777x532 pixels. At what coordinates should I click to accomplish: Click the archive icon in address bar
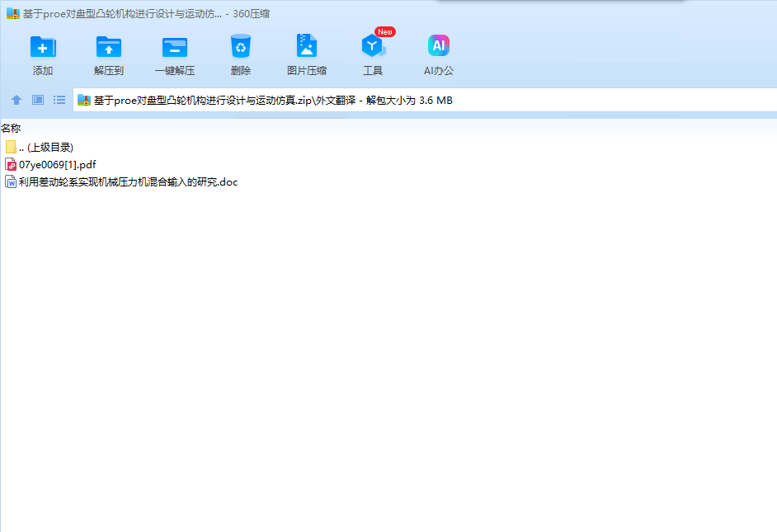pos(84,100)
